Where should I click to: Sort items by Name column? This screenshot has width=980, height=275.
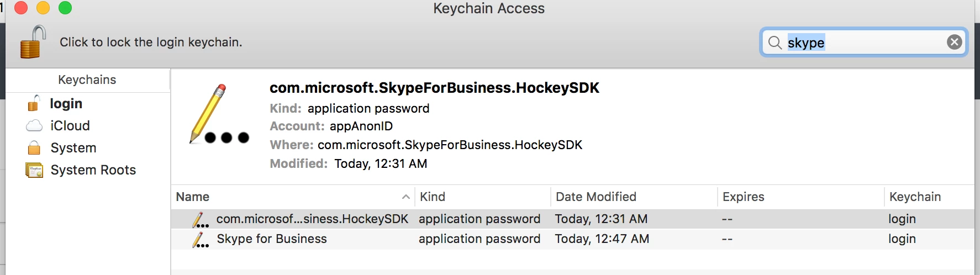coord(193,197)
